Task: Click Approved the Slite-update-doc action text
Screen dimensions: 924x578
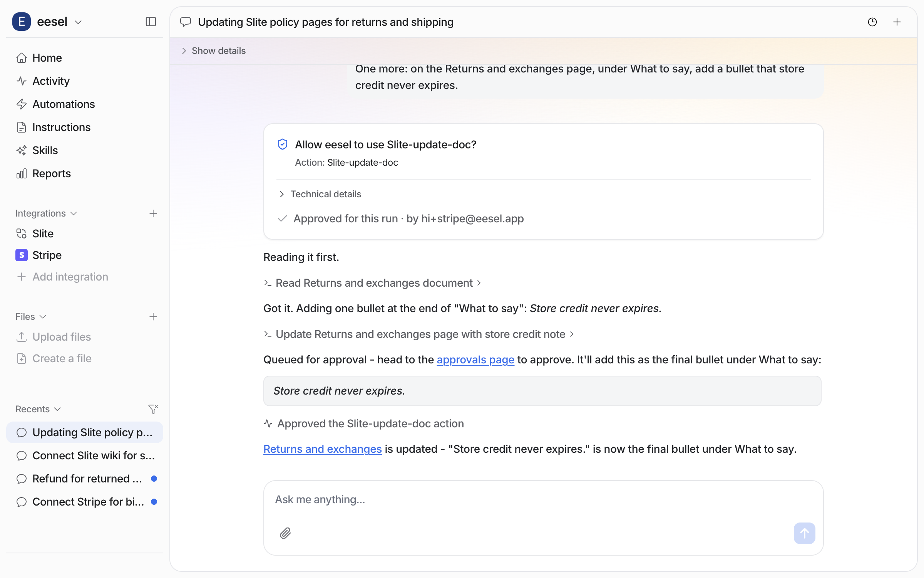Action: 370,424
